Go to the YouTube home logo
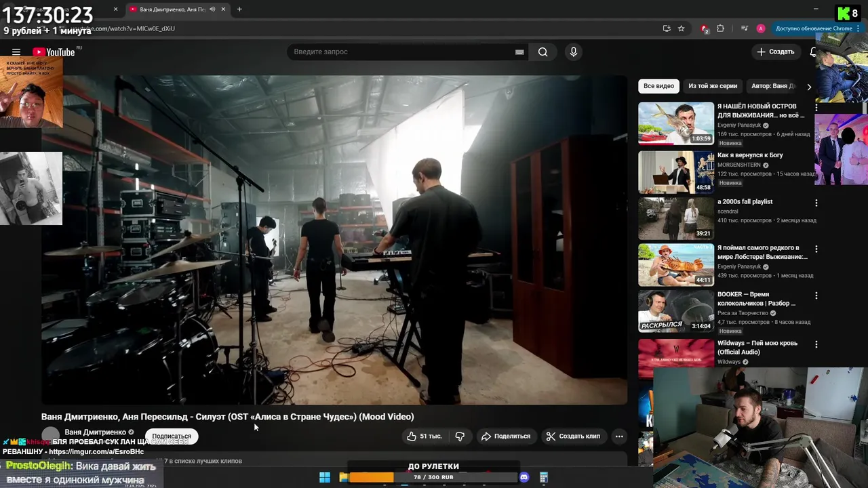 [x=54, y=52]
